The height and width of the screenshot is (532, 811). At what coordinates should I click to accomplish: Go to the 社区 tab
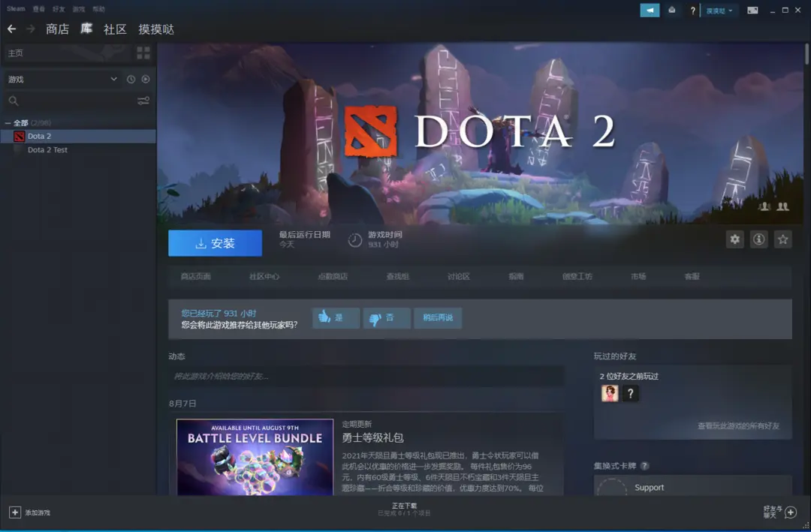pos(115,29)
